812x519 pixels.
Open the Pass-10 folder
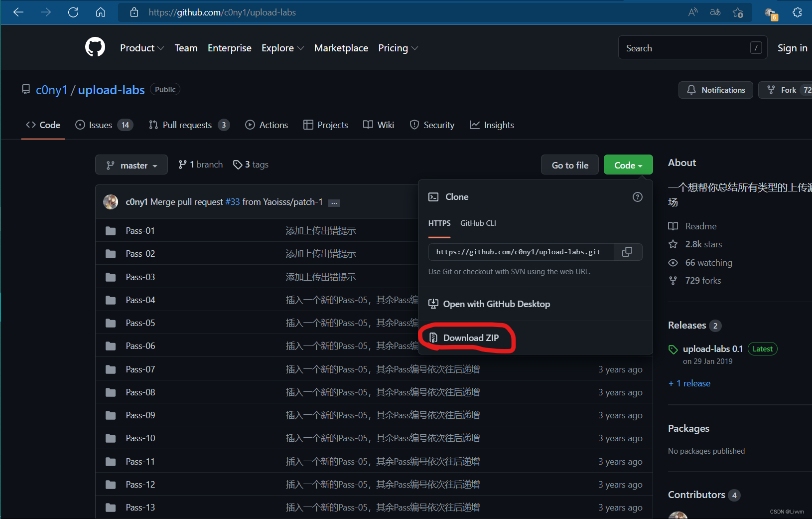(140, 438)
